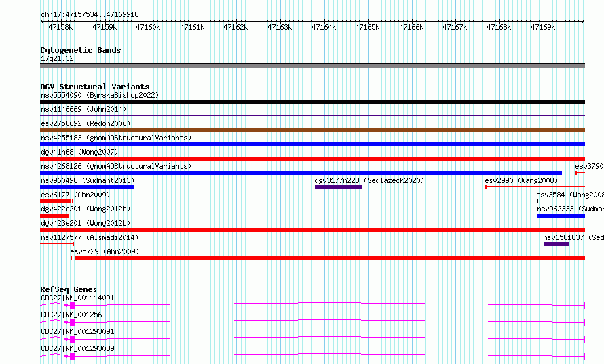Screen dimensions: 604x364
Task: Click the magenta exon box of NM_001114091
Action: click(x=73, y=306)
